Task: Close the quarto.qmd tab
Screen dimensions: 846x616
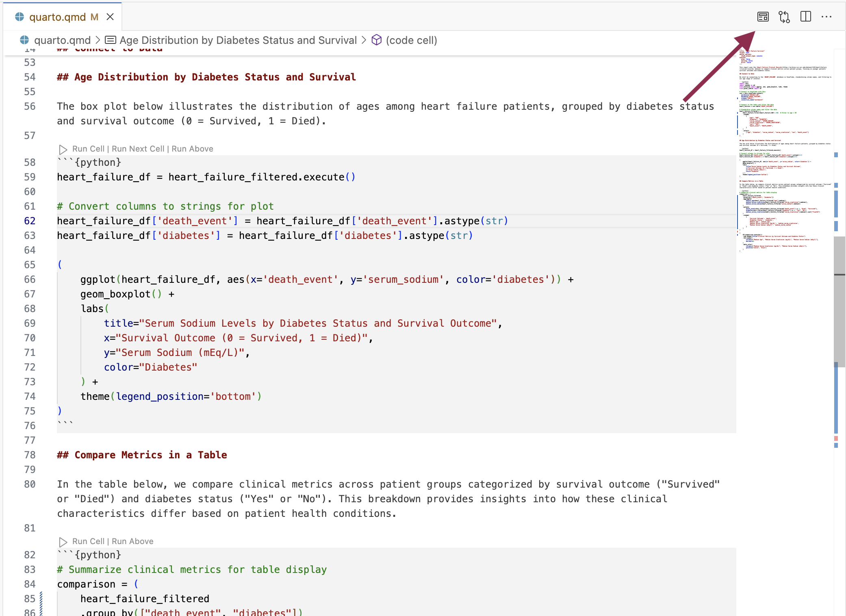Action: (x=110, y=17)
